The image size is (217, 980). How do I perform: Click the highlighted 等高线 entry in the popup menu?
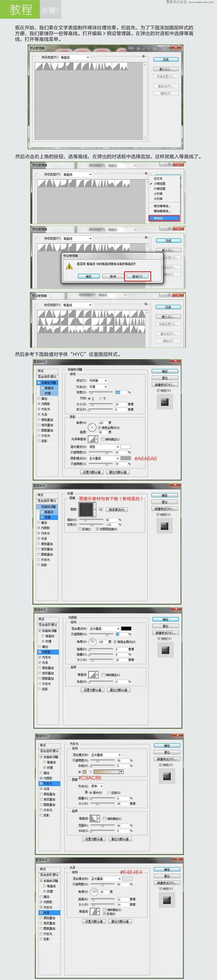(164, 218)
